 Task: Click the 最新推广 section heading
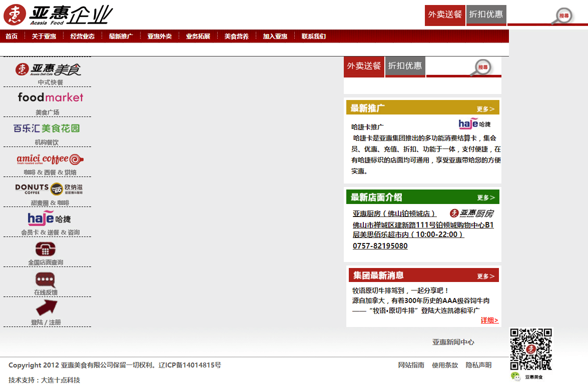tap(367, 108)
